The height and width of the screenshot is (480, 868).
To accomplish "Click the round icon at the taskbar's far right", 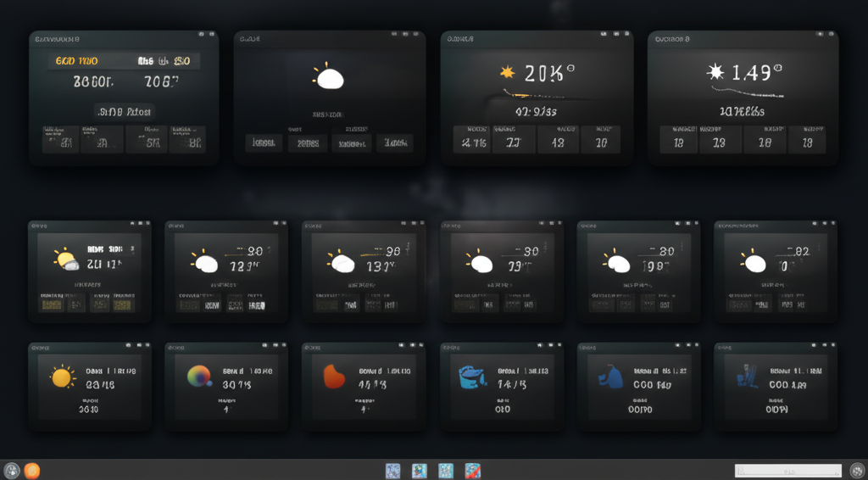I will pyautogui.click(x=858, y=471).
